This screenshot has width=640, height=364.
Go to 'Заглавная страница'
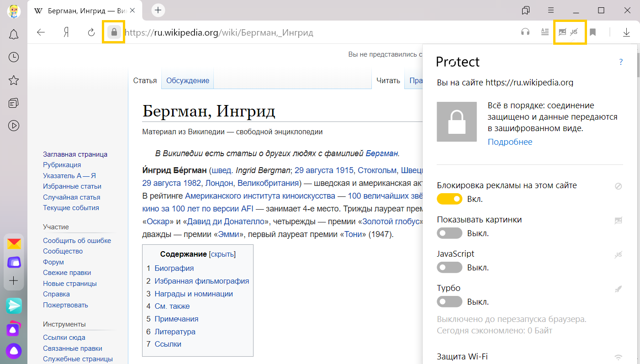tap(75, 154)
